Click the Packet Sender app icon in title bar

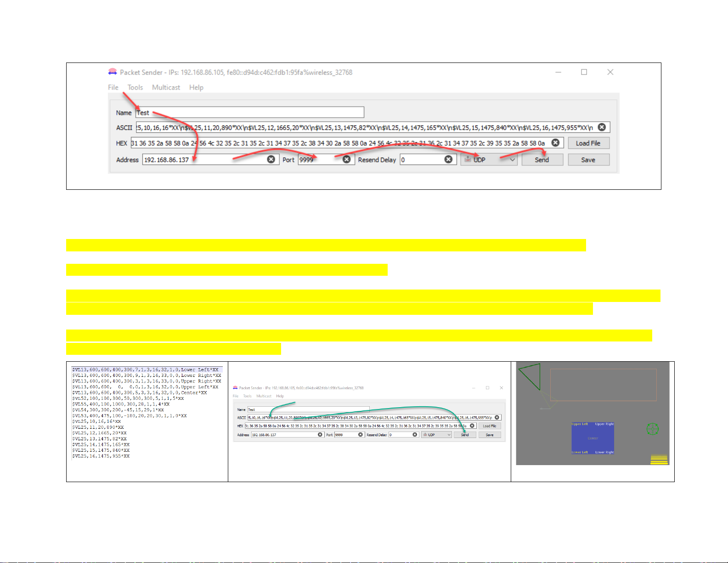(113, 72)
